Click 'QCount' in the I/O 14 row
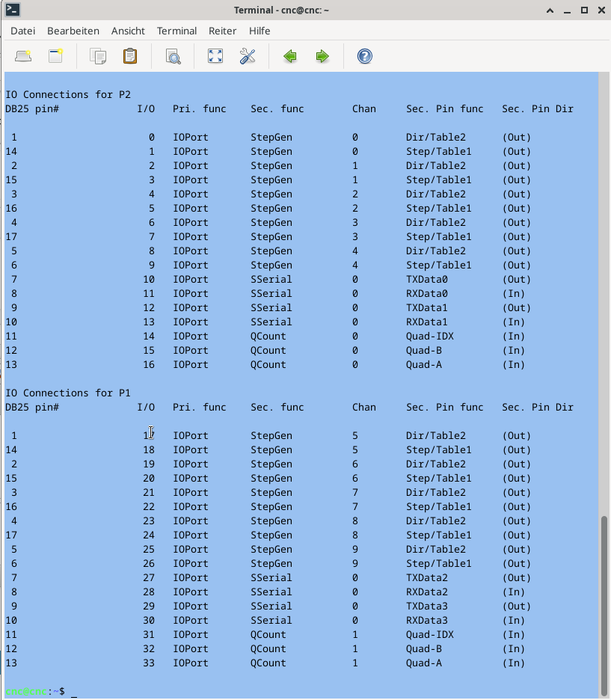The image size is (611, 700). 268,336
